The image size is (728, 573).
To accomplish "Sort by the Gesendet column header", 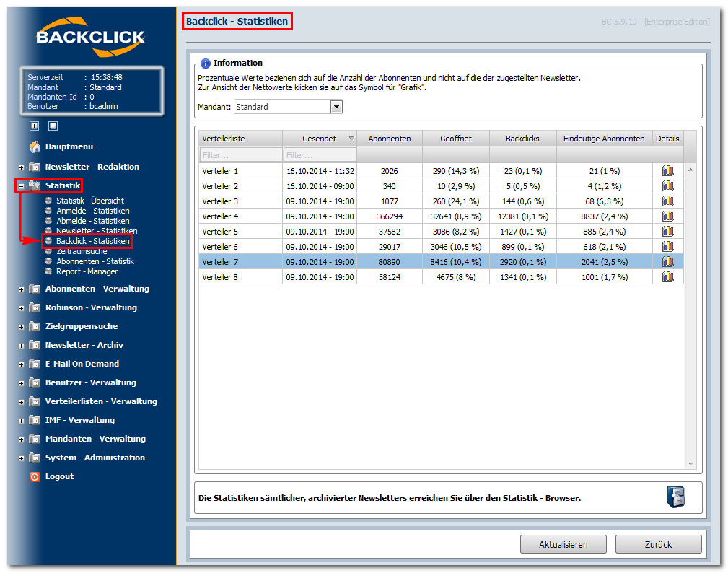I will [x=320, y=139].
